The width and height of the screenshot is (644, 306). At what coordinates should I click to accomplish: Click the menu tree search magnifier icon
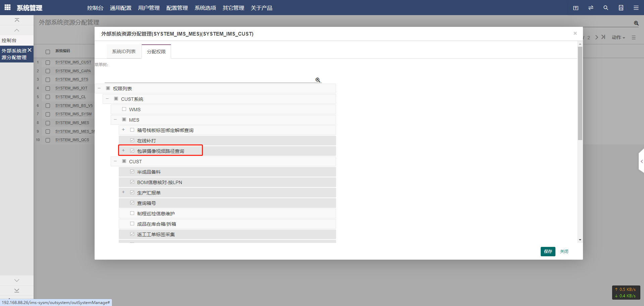pyautogui.click(x=318, y=80)
